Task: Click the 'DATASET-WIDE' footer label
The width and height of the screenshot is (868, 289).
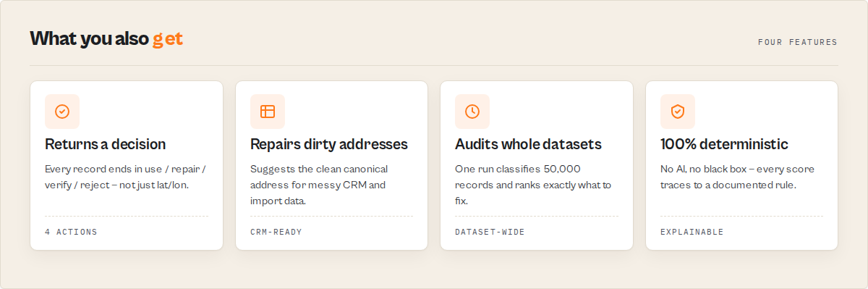Action: pyautogui.click(x=490, y=232)
